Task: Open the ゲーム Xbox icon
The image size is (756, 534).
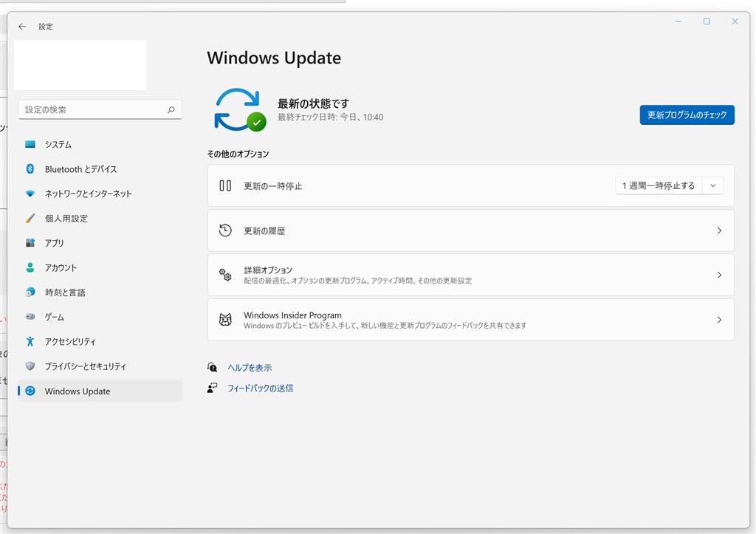Action: (x=30, y=317)
